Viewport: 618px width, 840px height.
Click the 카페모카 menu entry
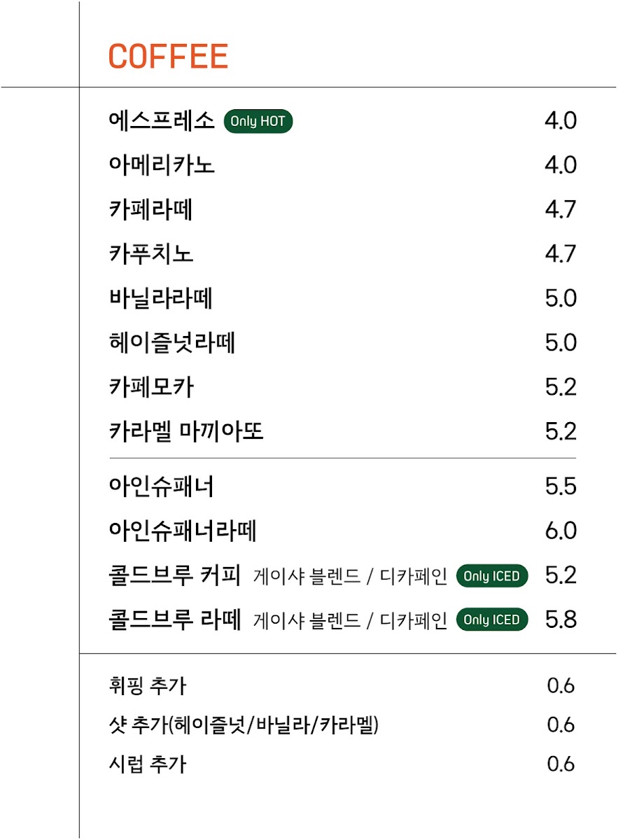151,387
